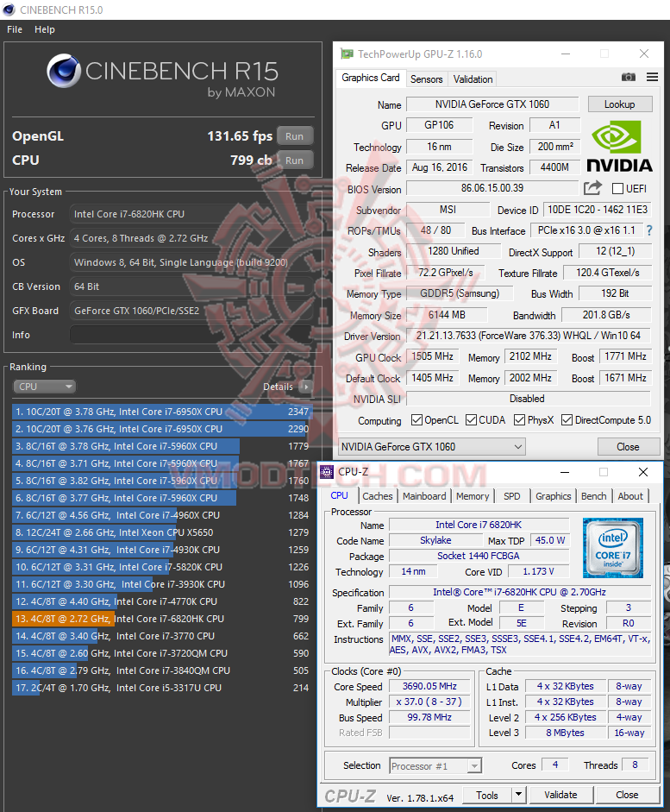This screenshot has height=812, width=670.
Task: Toggle the PhysX checkbox
Action: [x=519, y=420]
